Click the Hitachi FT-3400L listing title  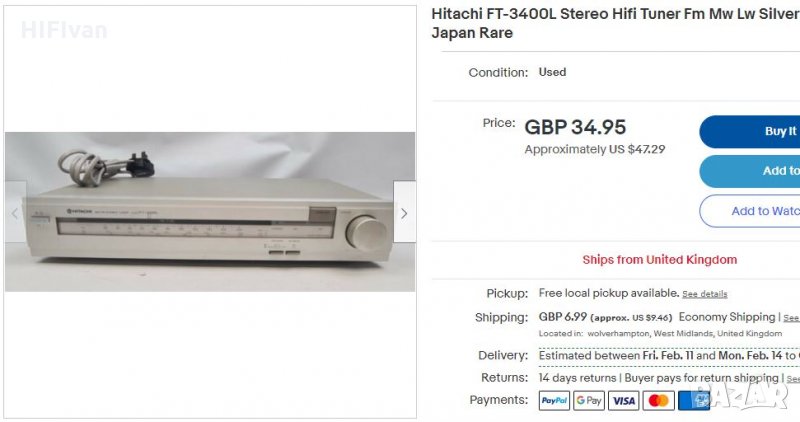point(615,23)
